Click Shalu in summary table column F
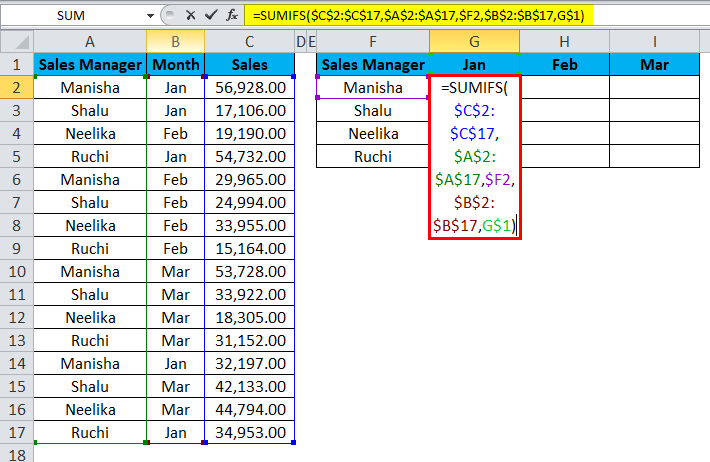The width and height of the screenshot is (710, 462). click(x=373, y=111)
